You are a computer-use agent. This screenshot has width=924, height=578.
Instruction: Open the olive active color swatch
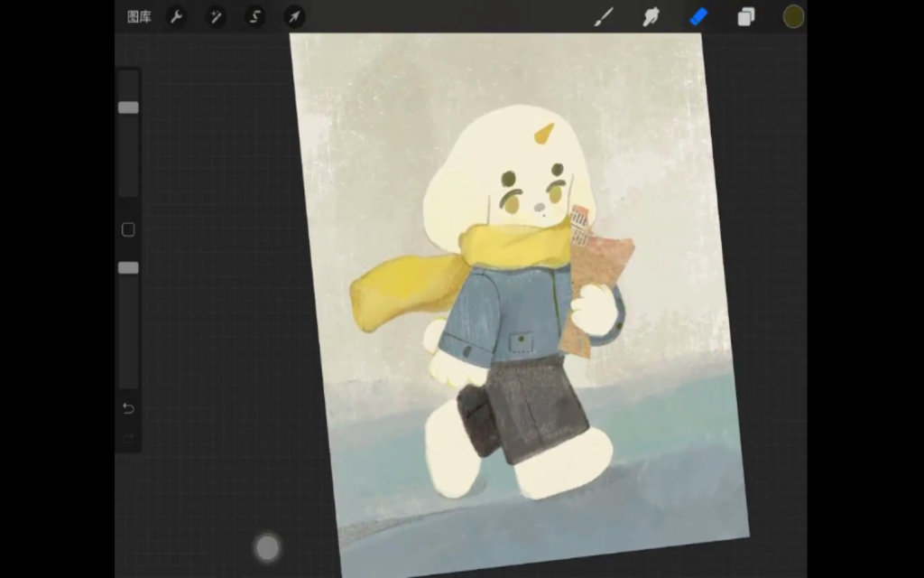(793, 17)
